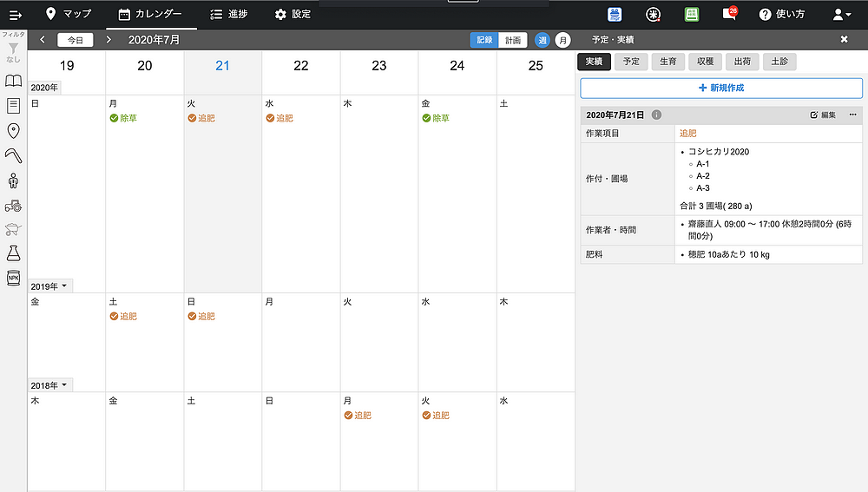Viewport: 868px width, 492px height.
Task: Open the 進捗 menu in top navigation
Action: point(229,15)
